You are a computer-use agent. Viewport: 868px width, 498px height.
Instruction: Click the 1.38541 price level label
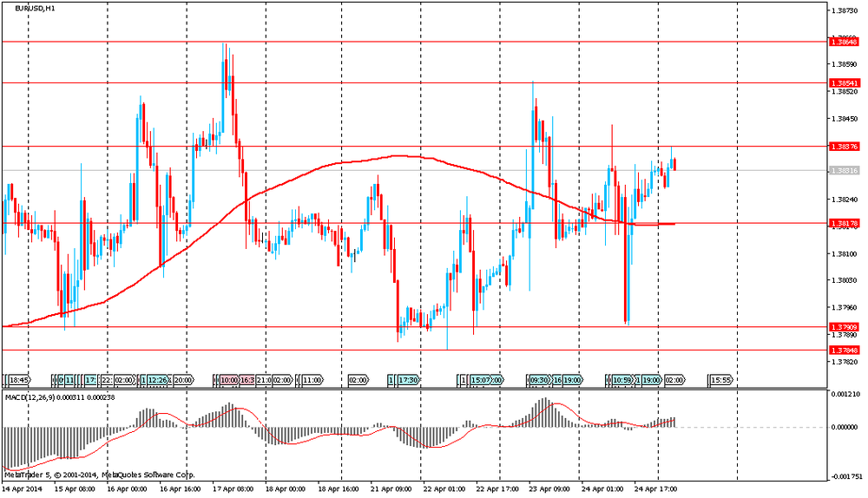[843, 82]
